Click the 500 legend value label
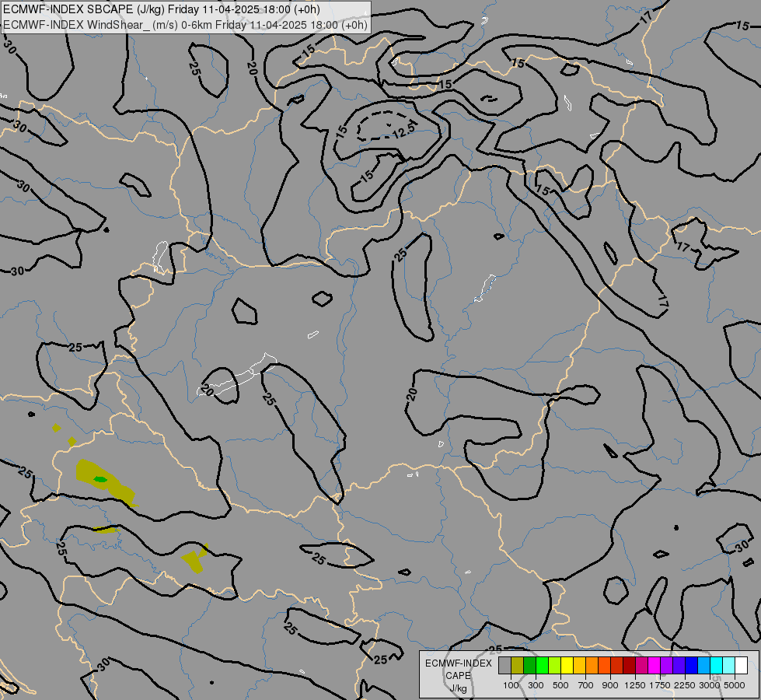This screenshot has height=700, width=761. click(x=560, y=685)
